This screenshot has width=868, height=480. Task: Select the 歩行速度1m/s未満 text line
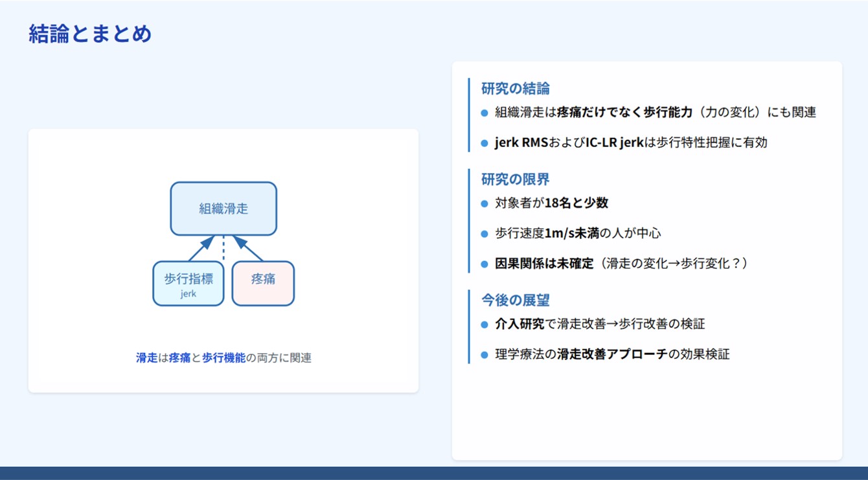pyautogui.click(x=578, y=233)
